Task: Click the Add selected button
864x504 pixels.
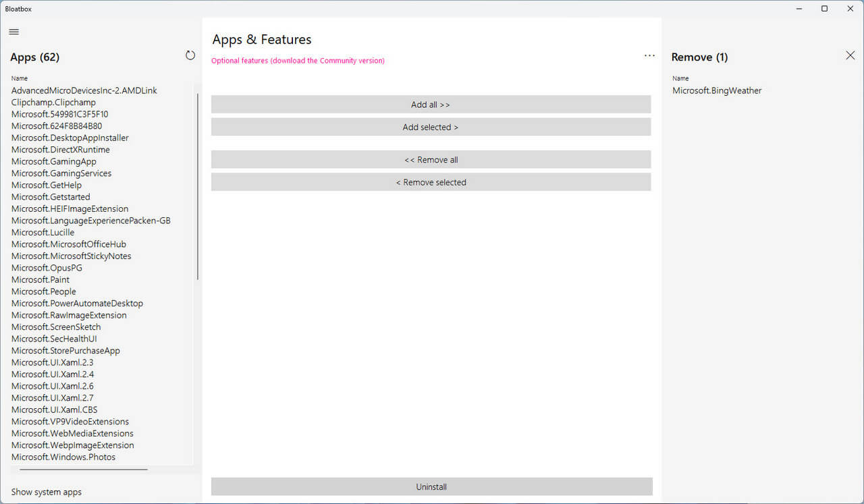Action: (431, 127)
